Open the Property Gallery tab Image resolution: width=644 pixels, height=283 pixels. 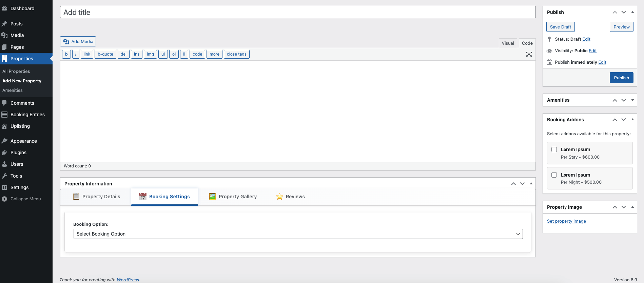tap(233, 197)
